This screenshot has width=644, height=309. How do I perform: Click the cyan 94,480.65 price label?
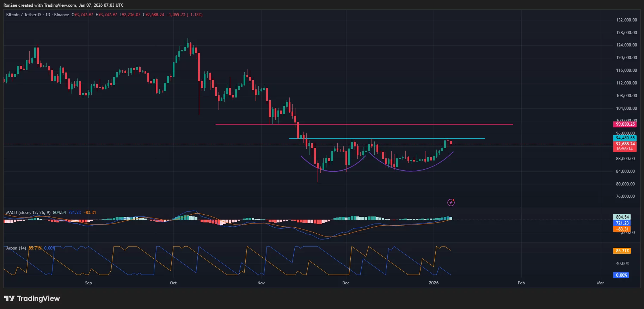pos(625,138)
